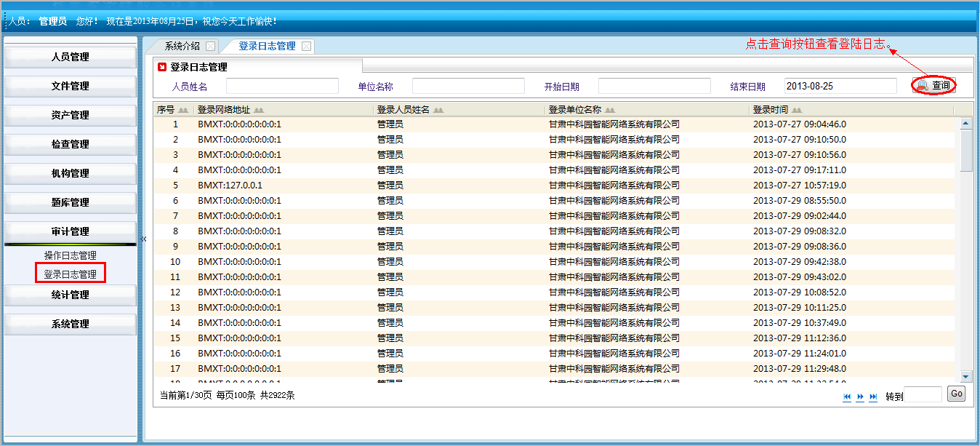Jump to the last page icon
This screenshot has height=446, width=980.
(x=873, y=397)
